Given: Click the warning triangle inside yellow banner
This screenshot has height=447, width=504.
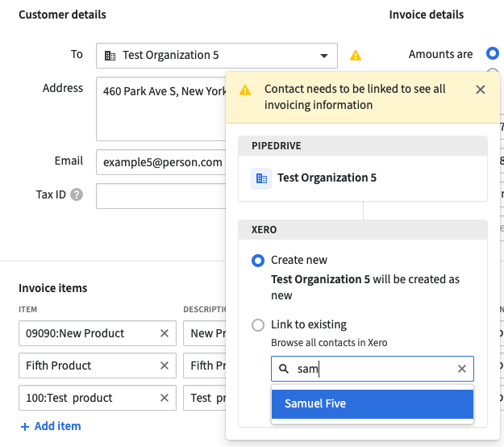Looking at the screenshot, I should (x=245, y=90).
